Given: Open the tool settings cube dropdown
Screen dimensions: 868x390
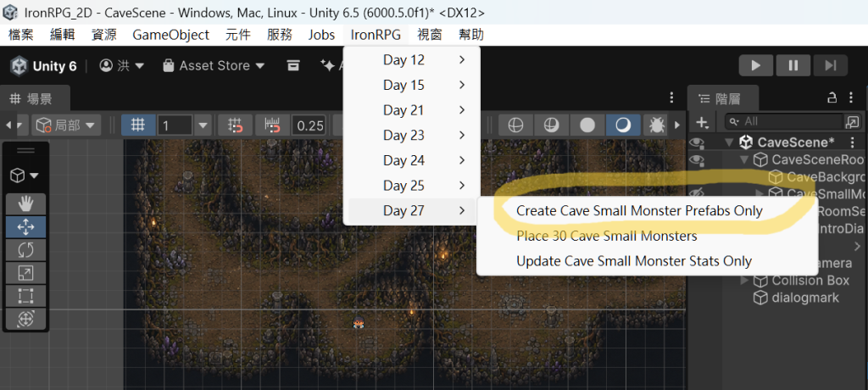Looking at the screenshot, I should (x=25, y=176).
